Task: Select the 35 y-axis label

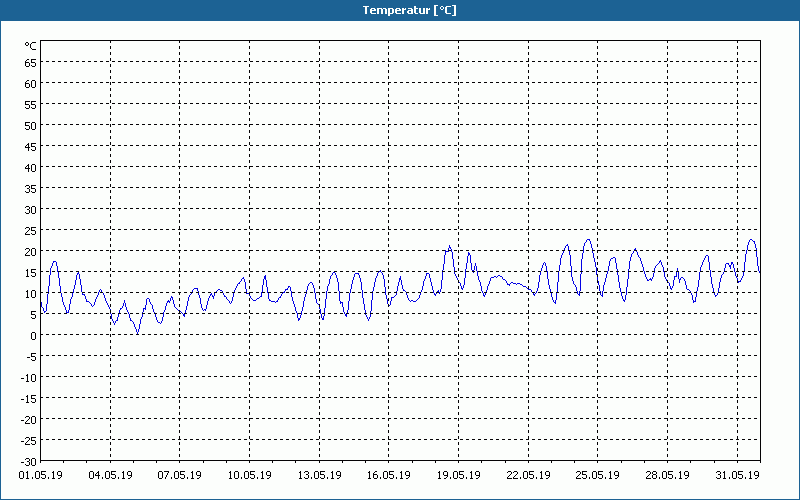Action: click(31, 189)
